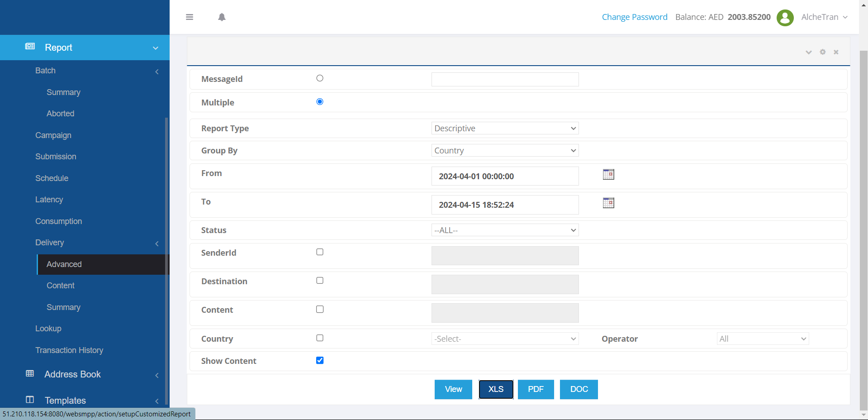Tick the Content filter checkbox

(x=320, y=310)
